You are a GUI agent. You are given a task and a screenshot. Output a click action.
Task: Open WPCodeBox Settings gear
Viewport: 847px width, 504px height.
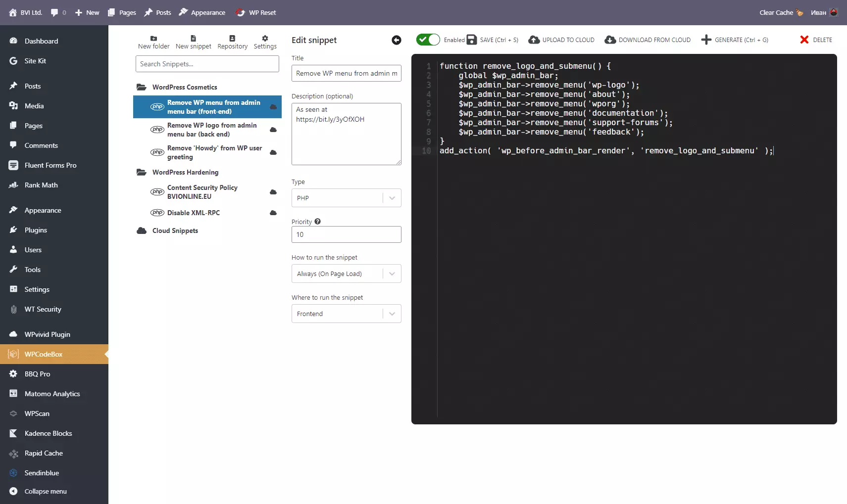pos(265,39)
